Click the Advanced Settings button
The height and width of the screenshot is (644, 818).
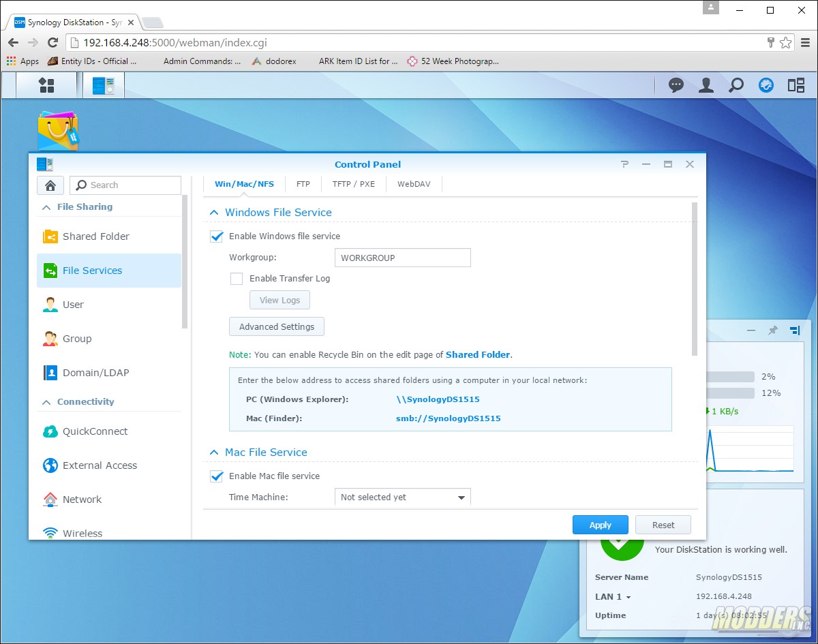(x=277, y=327)
